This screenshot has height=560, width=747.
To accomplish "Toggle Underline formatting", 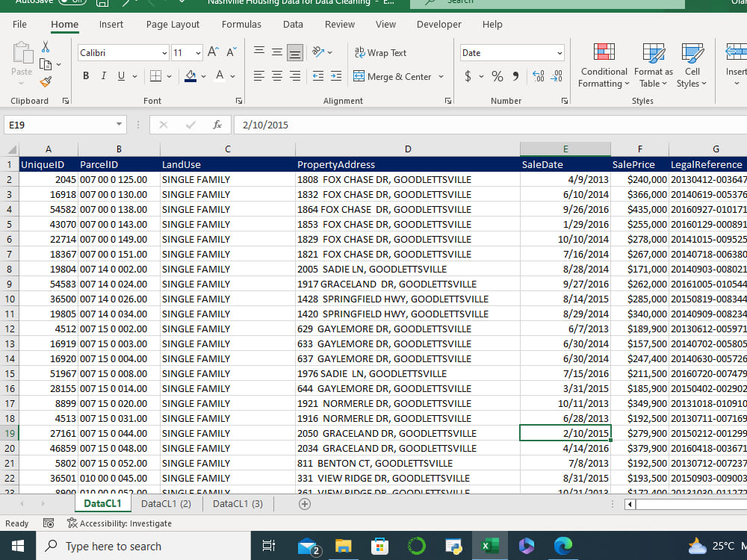I will tap(121, 76).
